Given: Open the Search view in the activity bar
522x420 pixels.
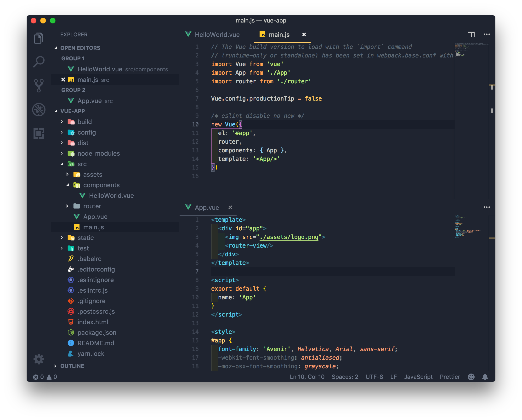Looking at the screenshot, I should (x=39, y=62).
